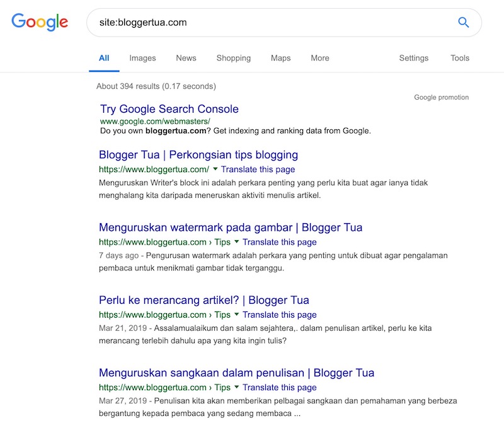
Task: Switch to the News tab
Action: coord(186,58)
